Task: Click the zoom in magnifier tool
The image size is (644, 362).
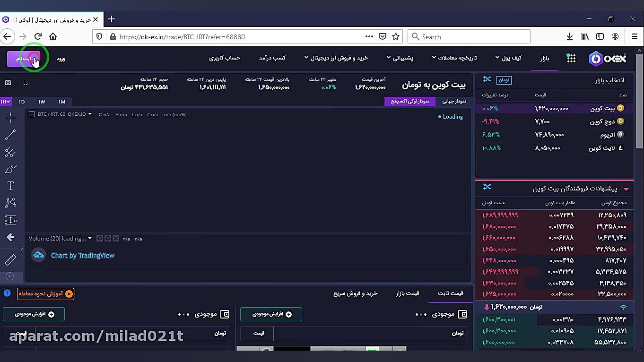Action: (x=10, y=277)
